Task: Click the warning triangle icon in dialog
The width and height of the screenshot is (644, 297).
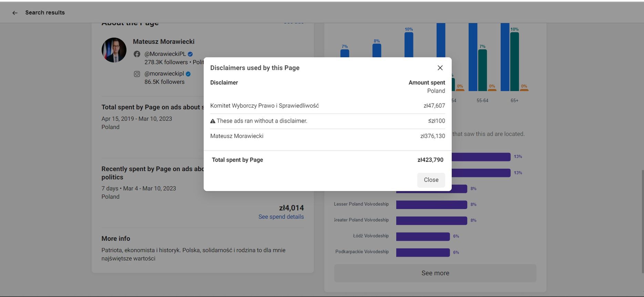Action: click(213, 121)
